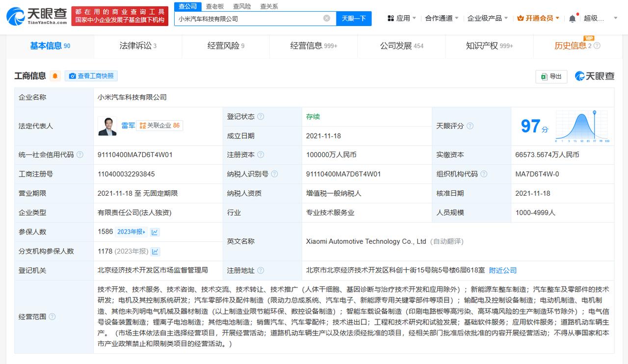Click 查看工商快照 button

91,76
